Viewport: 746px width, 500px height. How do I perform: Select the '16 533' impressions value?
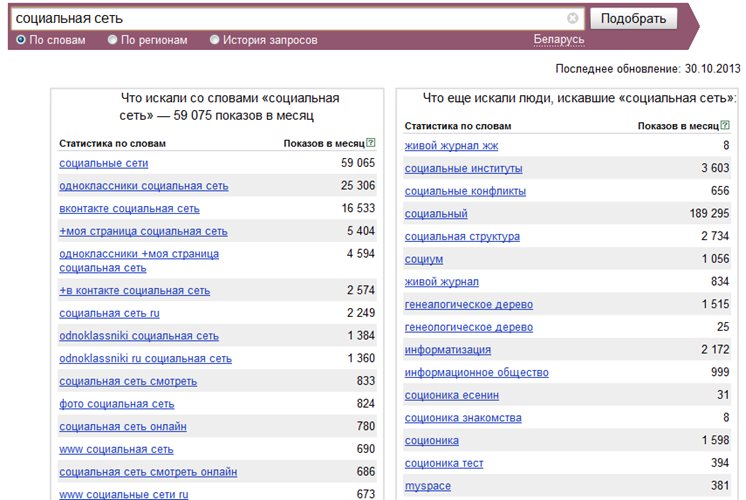tap(358, 208)
